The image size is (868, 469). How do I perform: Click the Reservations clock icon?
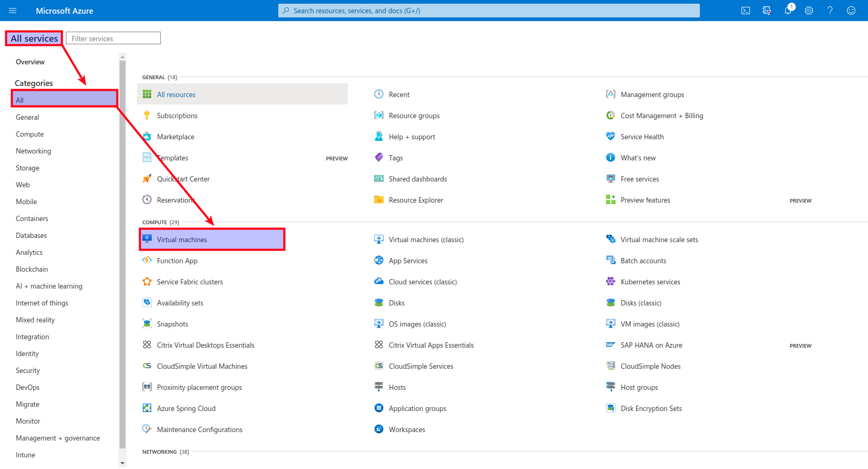(147, 199)
